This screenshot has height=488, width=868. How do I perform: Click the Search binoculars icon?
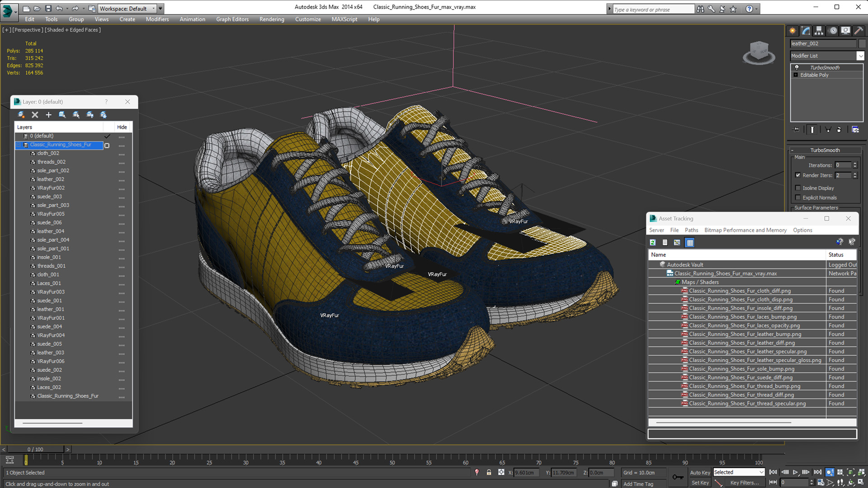(x=700, y=9)
